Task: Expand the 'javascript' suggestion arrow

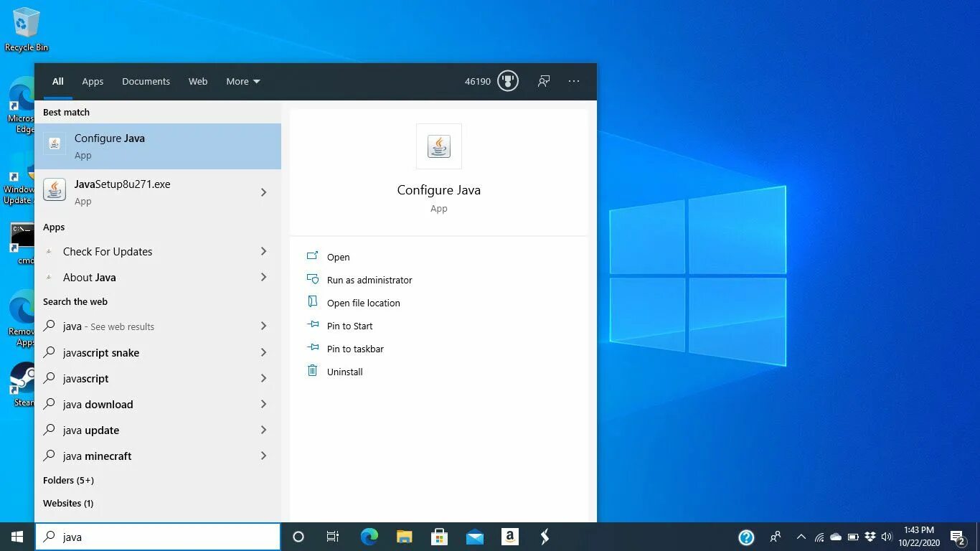Action: (263, 378)
